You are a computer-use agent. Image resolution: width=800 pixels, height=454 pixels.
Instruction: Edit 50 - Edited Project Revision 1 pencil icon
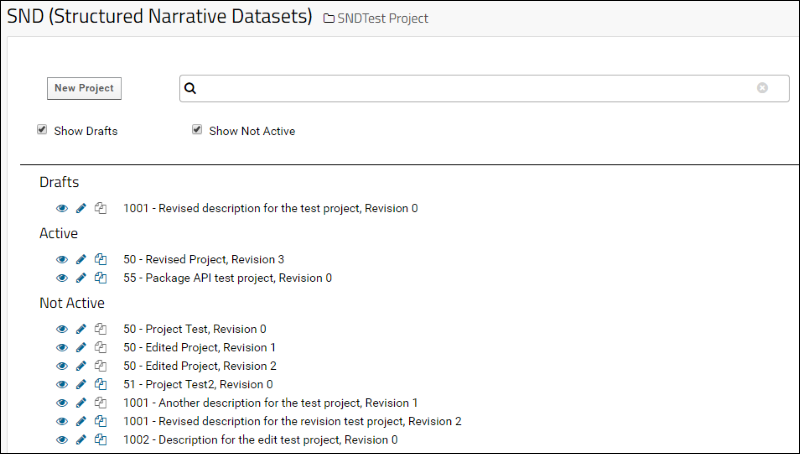tap(81, 347)
